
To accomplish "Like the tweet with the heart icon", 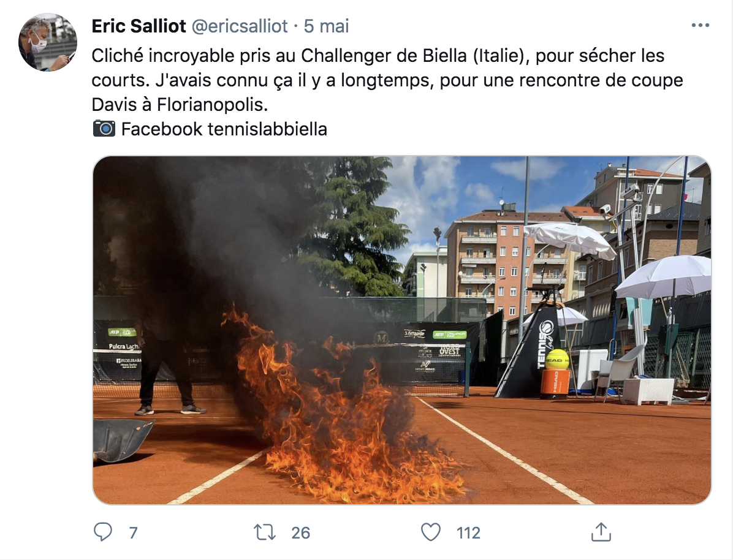I will click(430, 532).
